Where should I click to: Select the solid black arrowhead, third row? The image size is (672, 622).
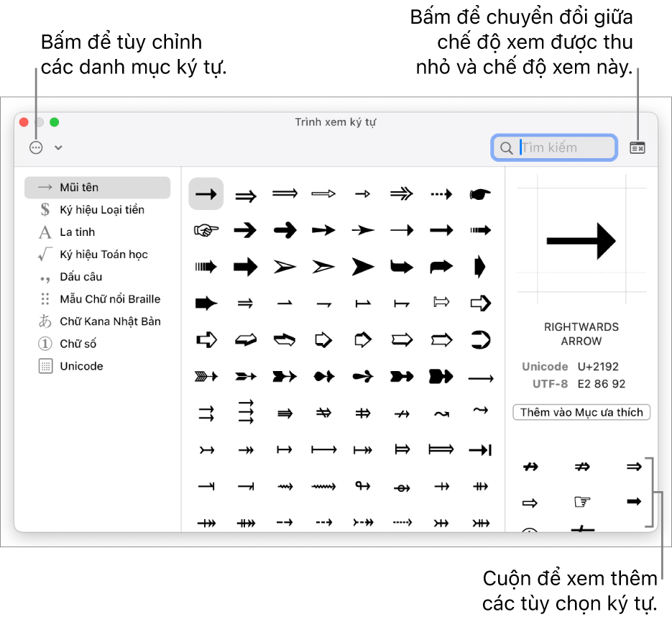click(x=362, y=267)
